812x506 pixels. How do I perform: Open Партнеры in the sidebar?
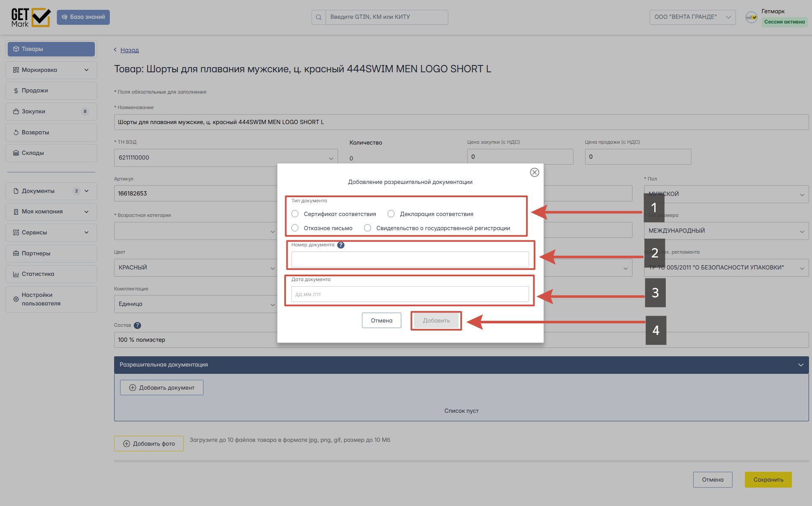coord(51,254)
